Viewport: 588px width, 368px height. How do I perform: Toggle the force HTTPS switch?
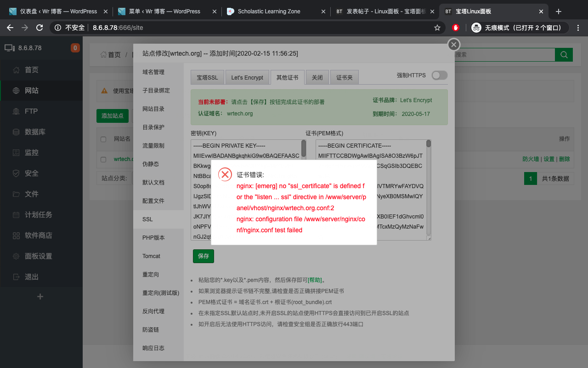(439, 75)
